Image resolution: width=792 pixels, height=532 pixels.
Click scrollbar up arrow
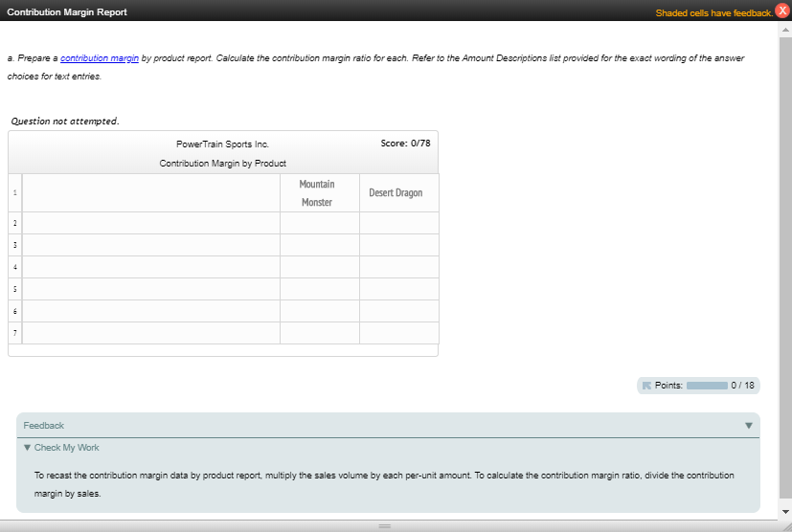point(785,30)
